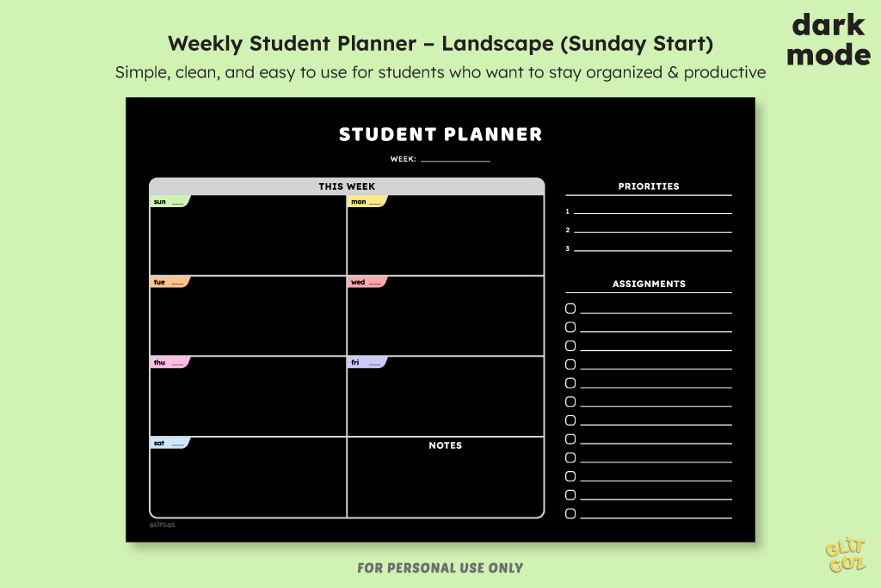Click the Glitcoz logo in bottom corner

[x=846, y=555]
